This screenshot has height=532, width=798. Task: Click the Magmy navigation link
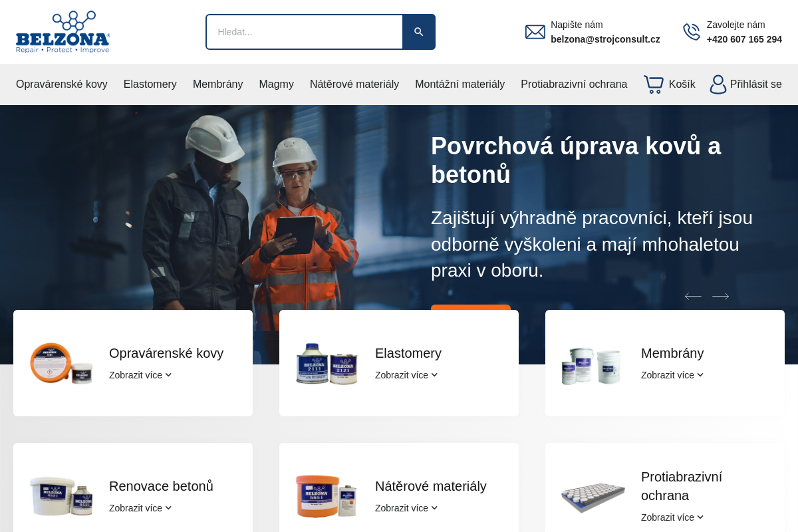[x=276, y=84]
